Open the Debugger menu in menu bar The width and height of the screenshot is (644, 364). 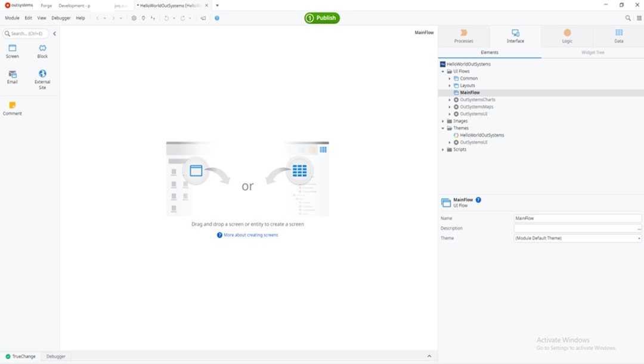click(x=61, y=18)
